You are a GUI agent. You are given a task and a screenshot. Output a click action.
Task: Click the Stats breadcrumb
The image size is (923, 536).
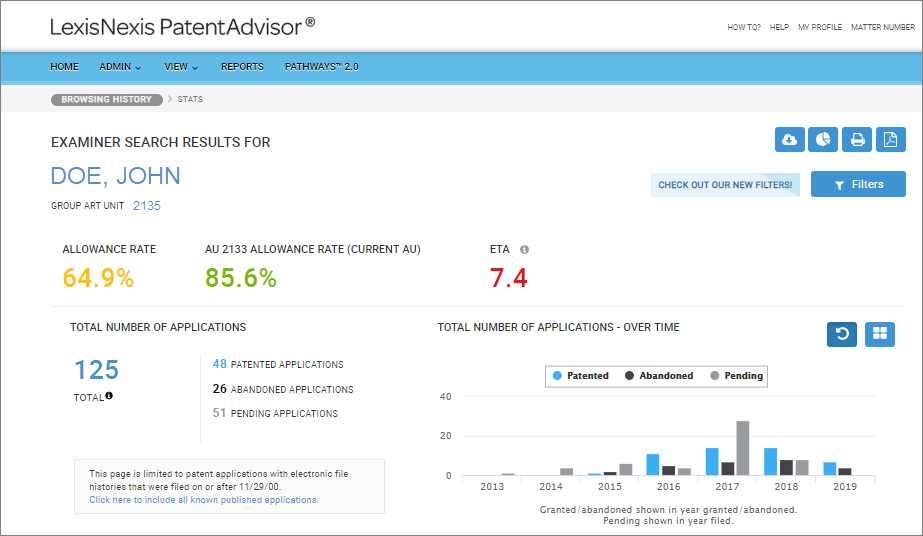pyautogui.click(x=190, y=99)
